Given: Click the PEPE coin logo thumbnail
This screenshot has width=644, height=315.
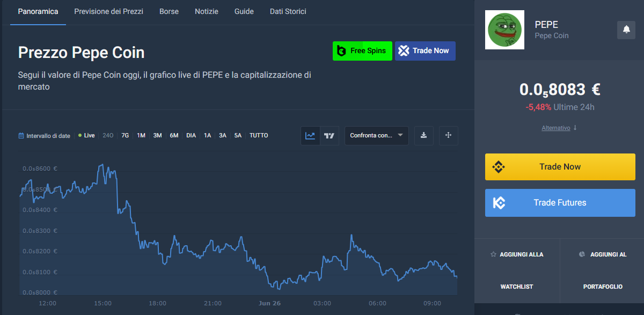Looking at the screenshot, I should (504, 30).
